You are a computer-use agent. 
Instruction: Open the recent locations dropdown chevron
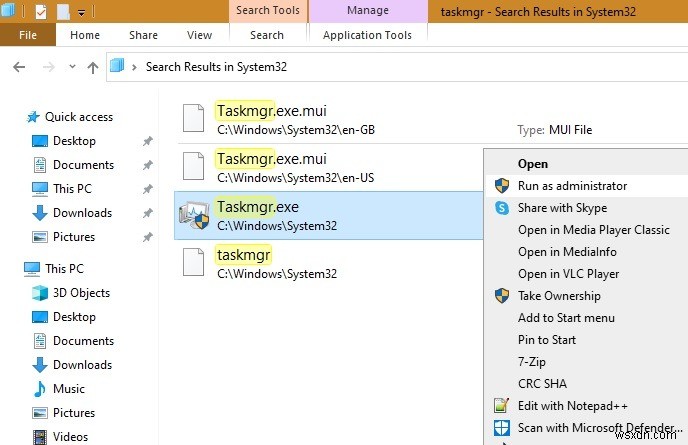tap(72, 67)
